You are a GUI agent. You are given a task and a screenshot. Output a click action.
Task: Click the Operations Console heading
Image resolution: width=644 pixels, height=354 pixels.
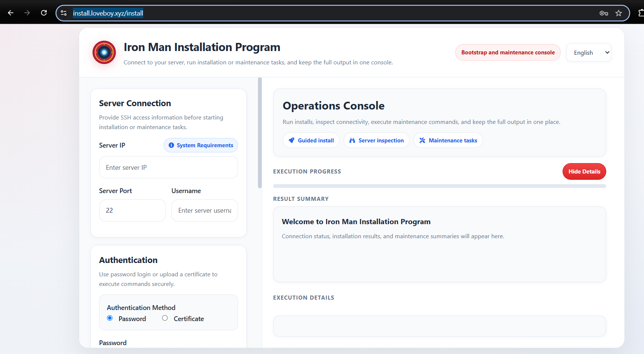pyautogui.click(x=333, y=106)
